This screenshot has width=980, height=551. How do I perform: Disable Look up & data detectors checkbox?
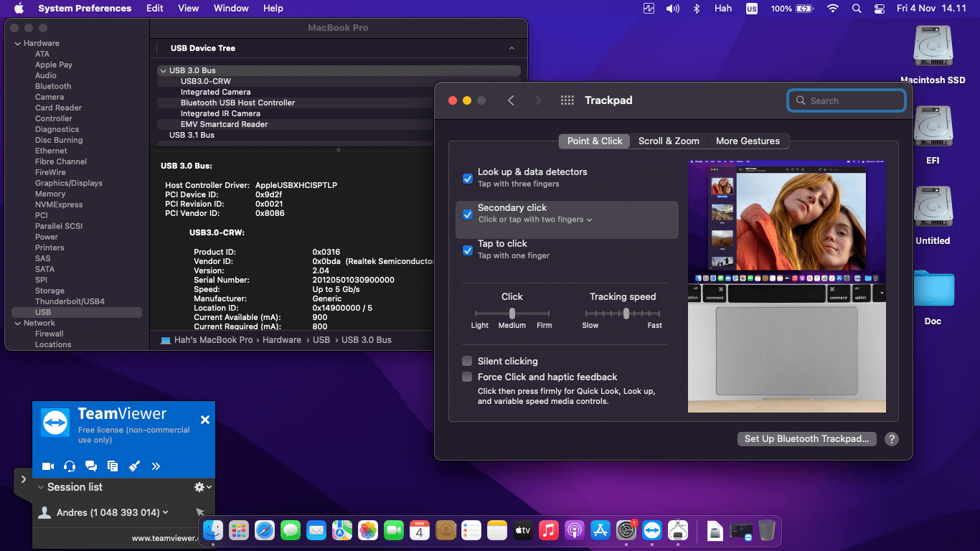(468, 178)
